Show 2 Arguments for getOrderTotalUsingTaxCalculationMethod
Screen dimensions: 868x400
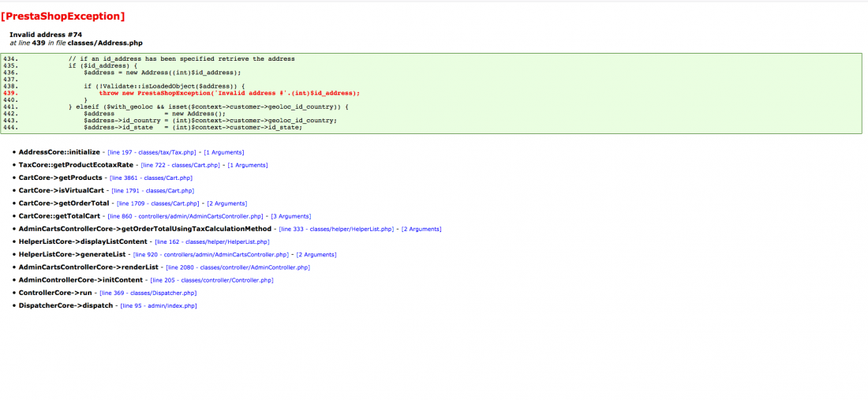coord(421,229)
